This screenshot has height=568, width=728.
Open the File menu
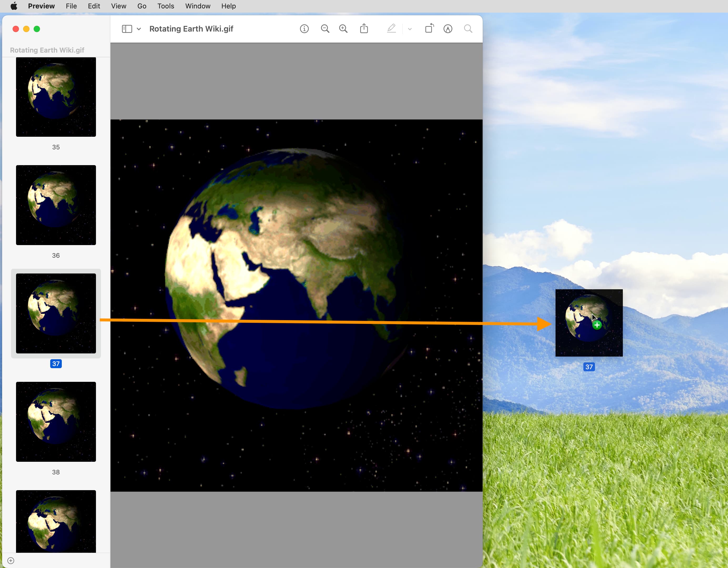(71, 6)
